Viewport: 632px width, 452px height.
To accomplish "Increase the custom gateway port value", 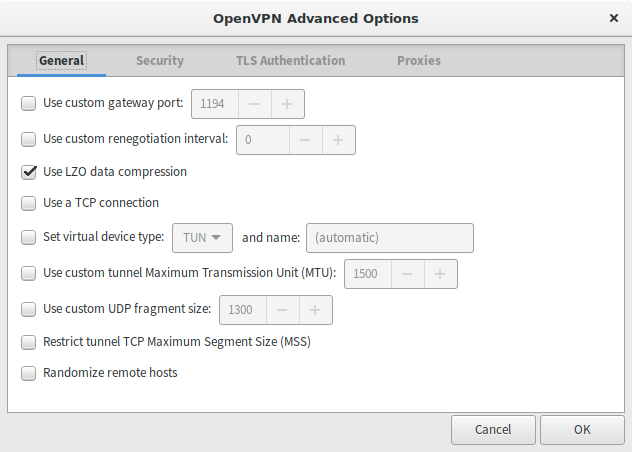I will point(287,104).
